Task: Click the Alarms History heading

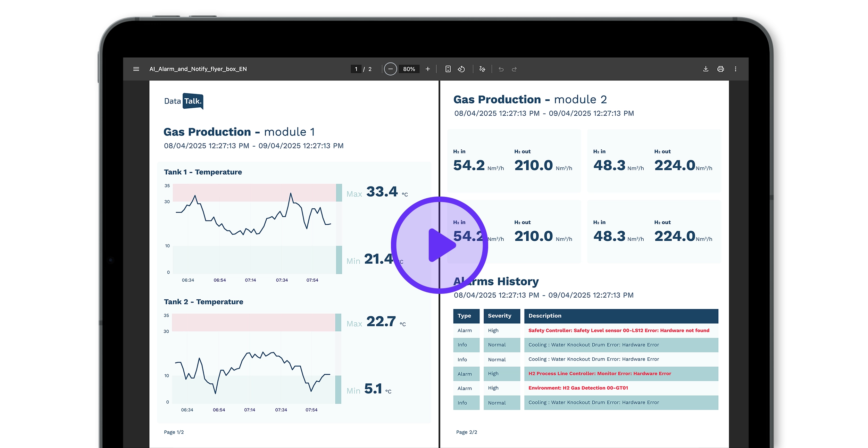Action: coord(496,281)
